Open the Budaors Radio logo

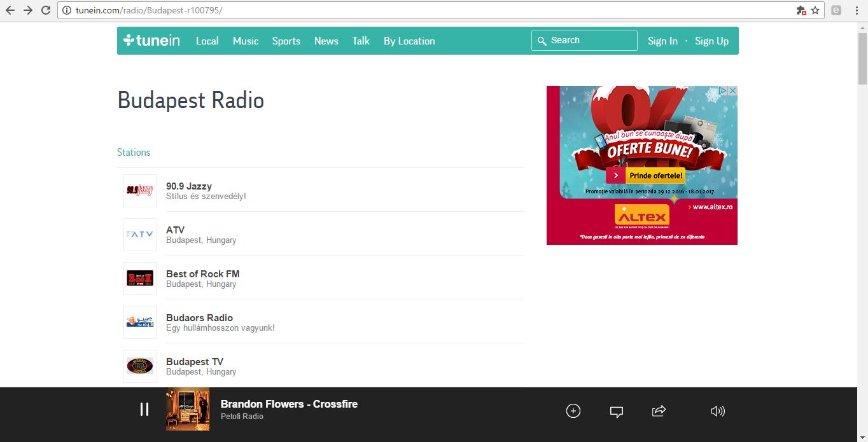[140, 322]
